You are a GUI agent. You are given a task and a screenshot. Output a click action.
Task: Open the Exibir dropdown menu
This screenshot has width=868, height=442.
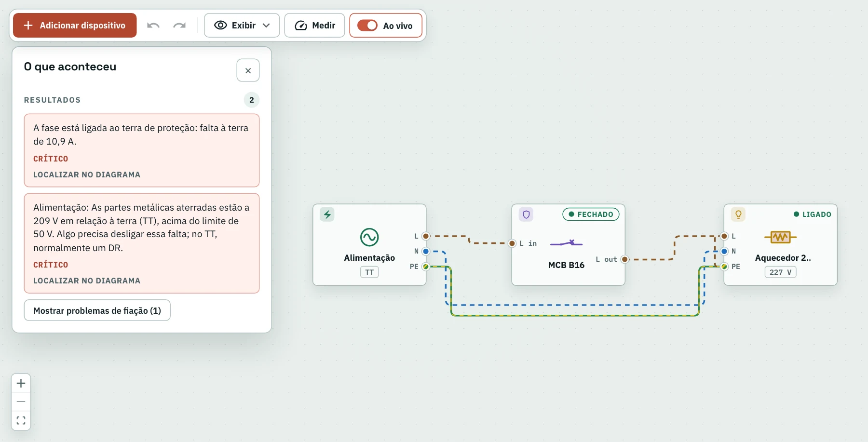click(x=242, y=26)
